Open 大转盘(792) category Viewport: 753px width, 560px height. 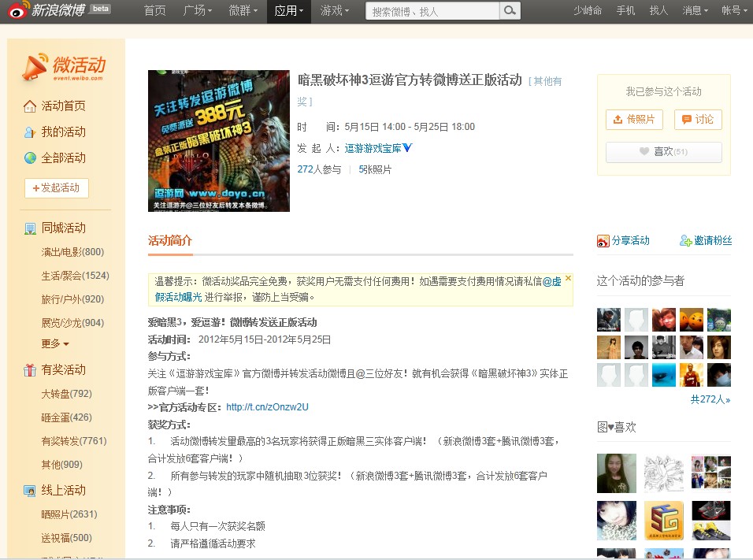[66, 394]
